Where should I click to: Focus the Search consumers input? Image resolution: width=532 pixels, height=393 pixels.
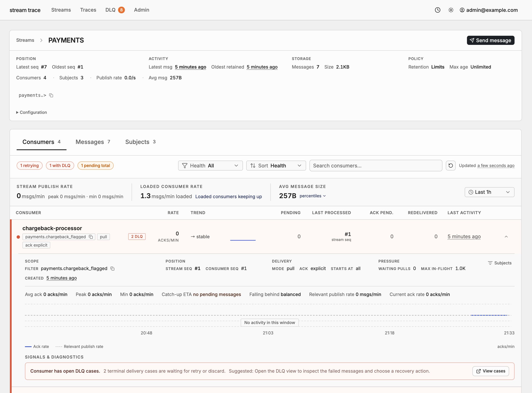pyautogui.click(x=376, y=166)
